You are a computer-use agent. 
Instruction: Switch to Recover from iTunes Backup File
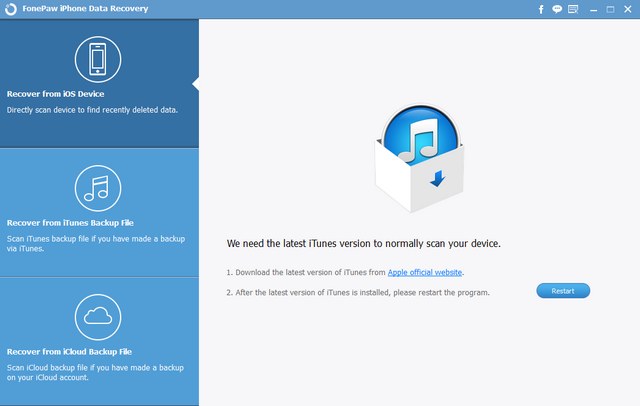click(70, 223)
